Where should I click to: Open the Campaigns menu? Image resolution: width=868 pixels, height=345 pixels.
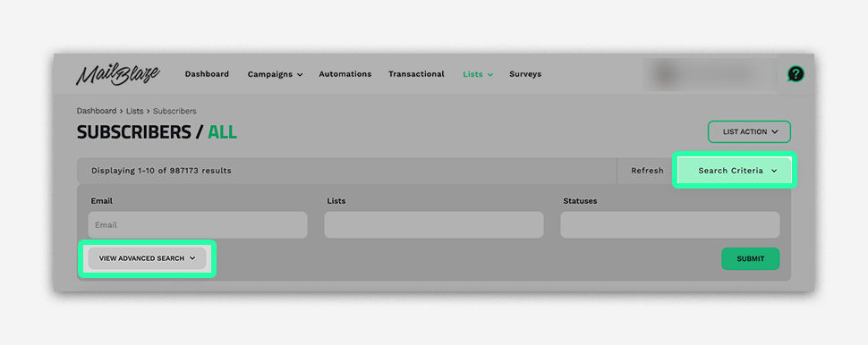coord(275,74)
